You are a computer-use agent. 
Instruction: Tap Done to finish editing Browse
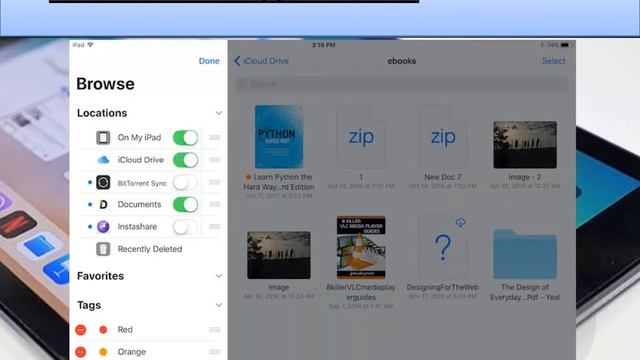(209, 61)
